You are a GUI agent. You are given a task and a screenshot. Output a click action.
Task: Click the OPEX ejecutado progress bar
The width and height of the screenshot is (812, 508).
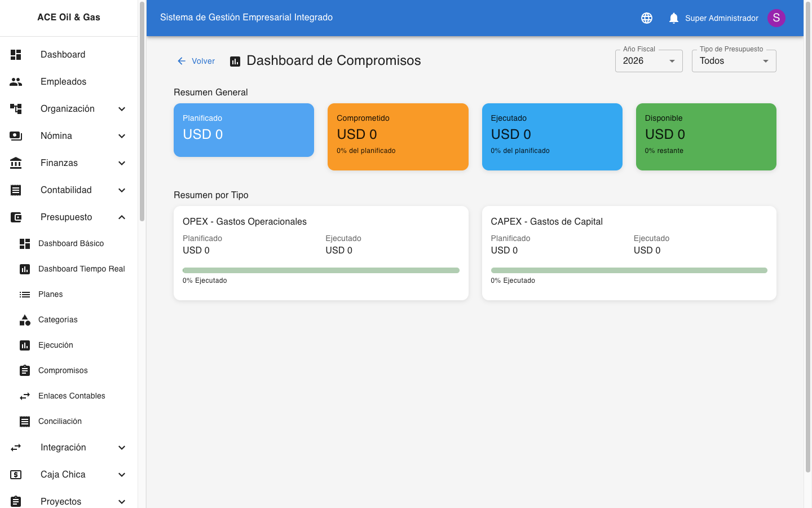click(321, 270)
